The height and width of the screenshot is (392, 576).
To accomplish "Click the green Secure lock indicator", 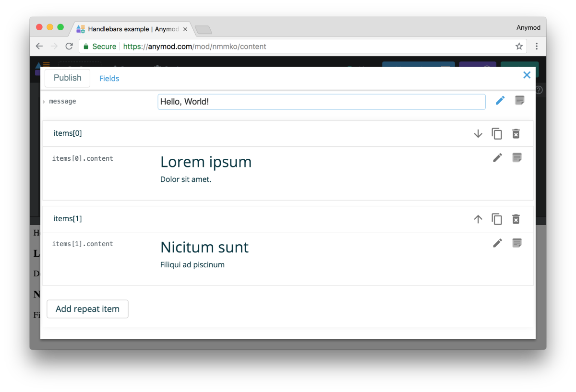I will (x=100, y=47).
